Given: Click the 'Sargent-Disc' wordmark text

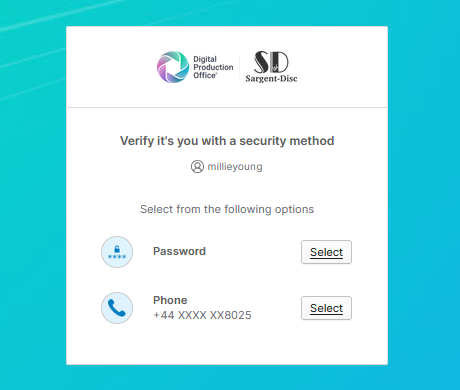Looking at the screenshot, I should (271, 79).
